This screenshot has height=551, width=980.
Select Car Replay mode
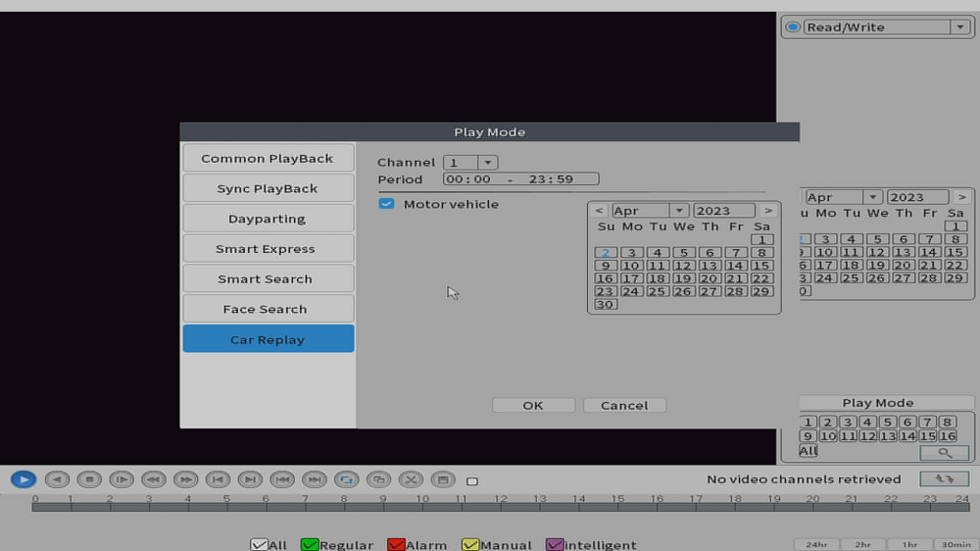click(269, 339)
